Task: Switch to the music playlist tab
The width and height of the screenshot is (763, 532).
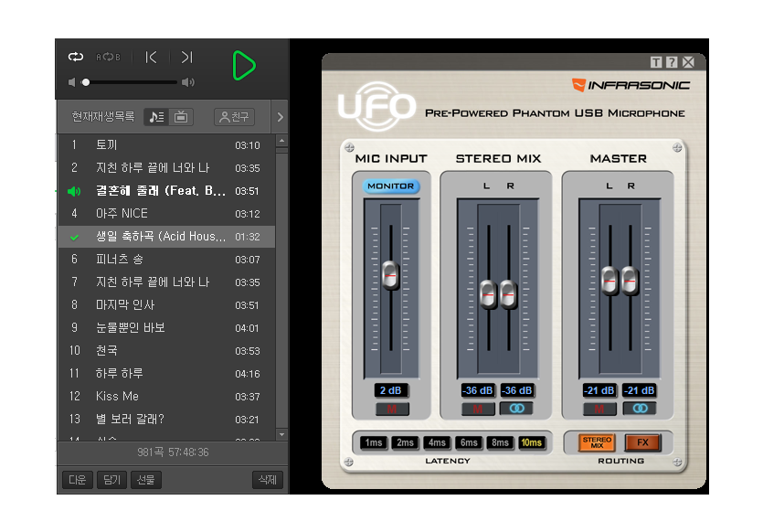Action: [156, 117]
